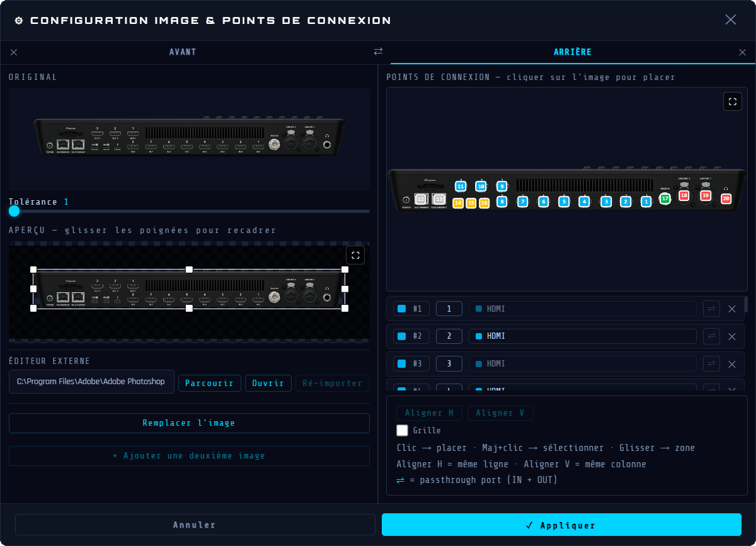
Task: Click the Tolérance slider handle
Action: (x=14, y=211)
